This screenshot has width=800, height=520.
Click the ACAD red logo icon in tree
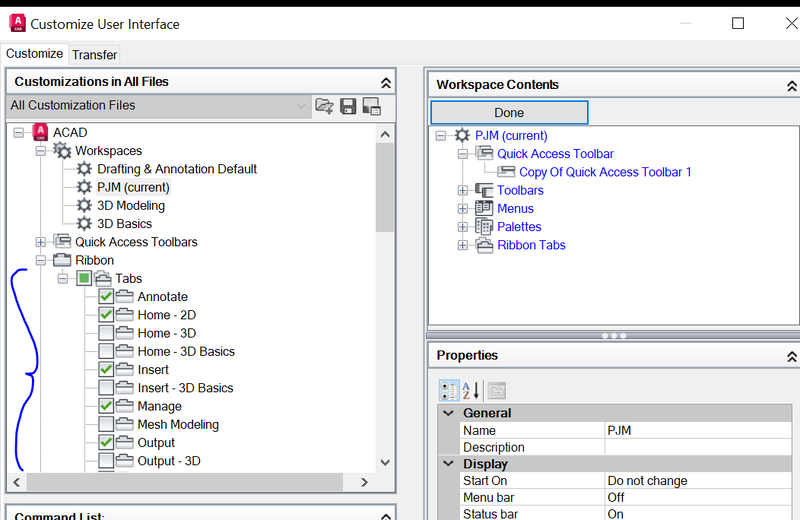coord(40,132)
